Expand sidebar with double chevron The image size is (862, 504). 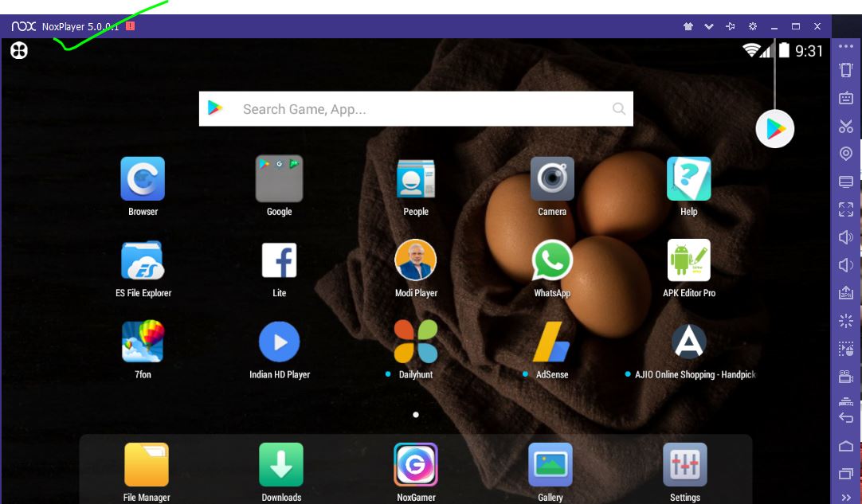(x=845, y=498)
